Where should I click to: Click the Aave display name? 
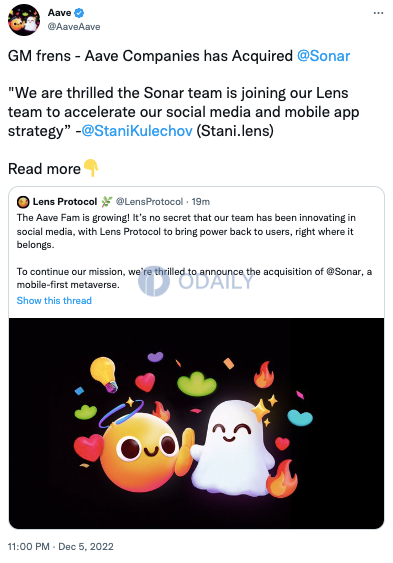(x=60, y=13)
